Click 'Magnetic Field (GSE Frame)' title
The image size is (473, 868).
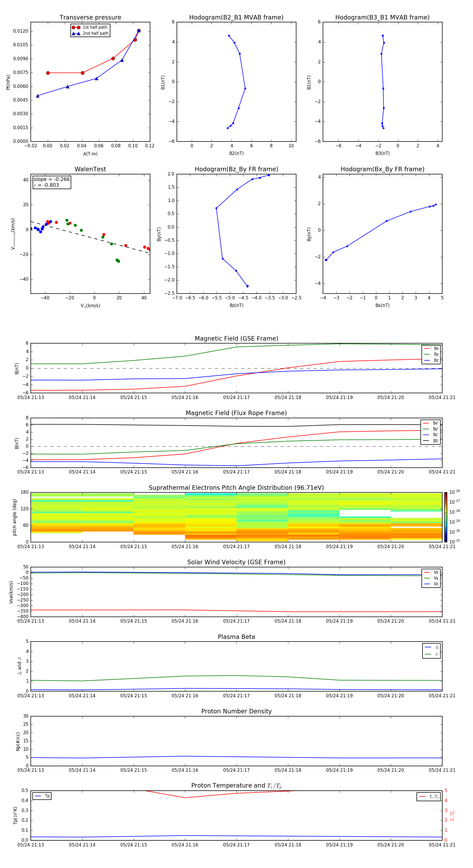[x=236, y=339]
